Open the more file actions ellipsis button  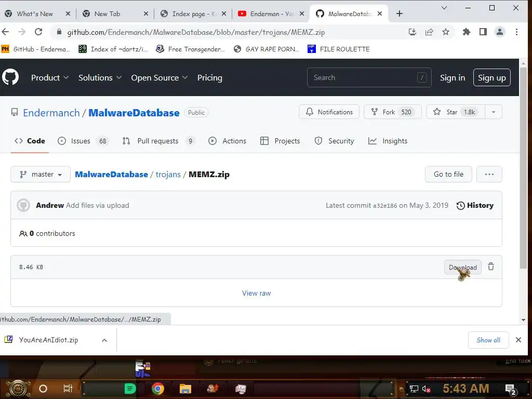point(489,174)
